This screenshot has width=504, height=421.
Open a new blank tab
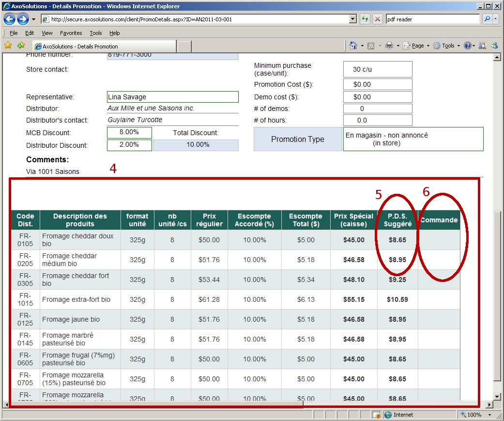click(184, 47)
